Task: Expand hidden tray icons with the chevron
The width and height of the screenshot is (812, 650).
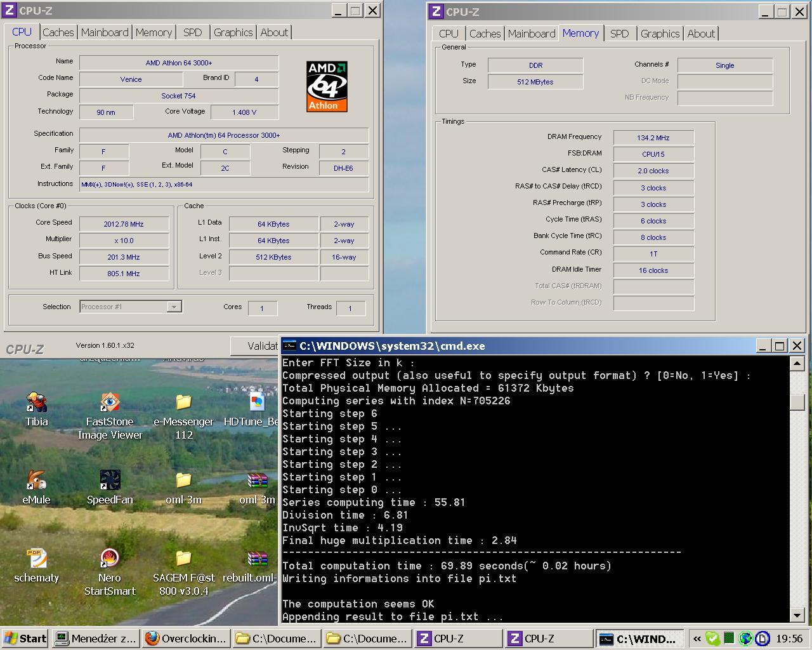Action: click(697, 639)
